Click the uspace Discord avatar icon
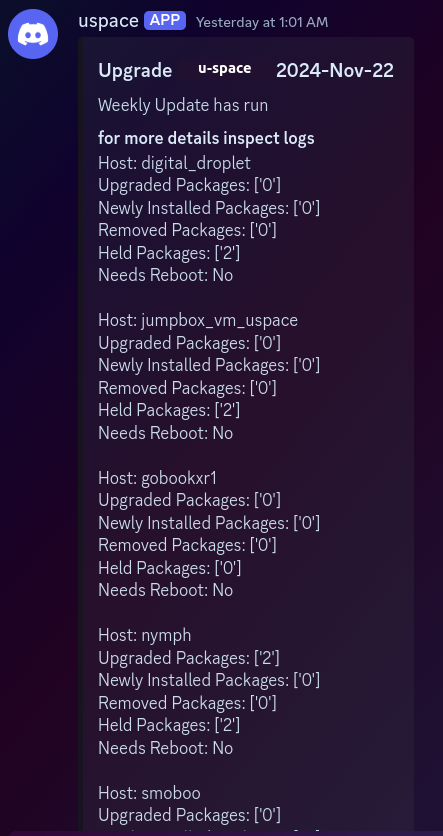443x836 pixels. coord(33,34)
